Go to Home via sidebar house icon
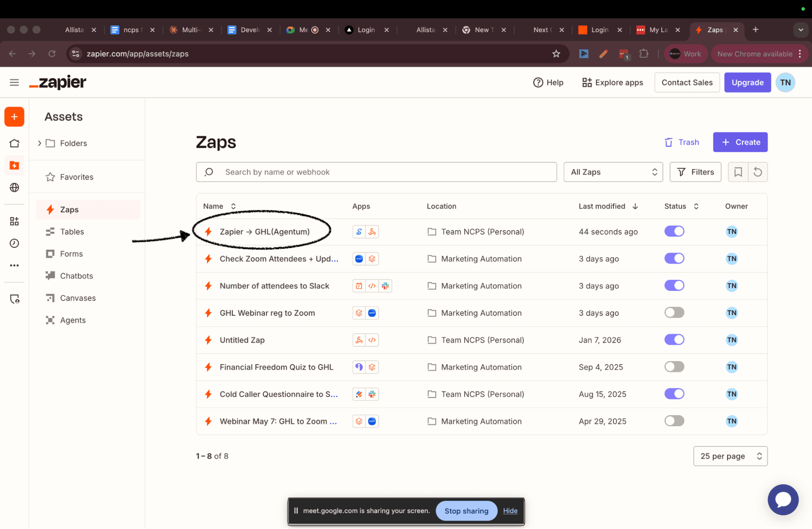The image size is (812, 529). [14, 143]
